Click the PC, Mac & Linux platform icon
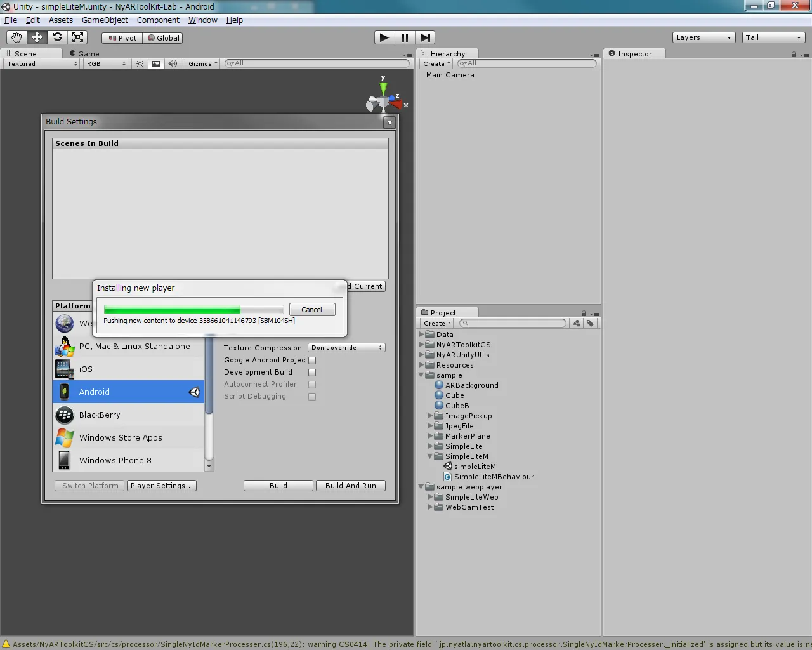 pos(65,347)
